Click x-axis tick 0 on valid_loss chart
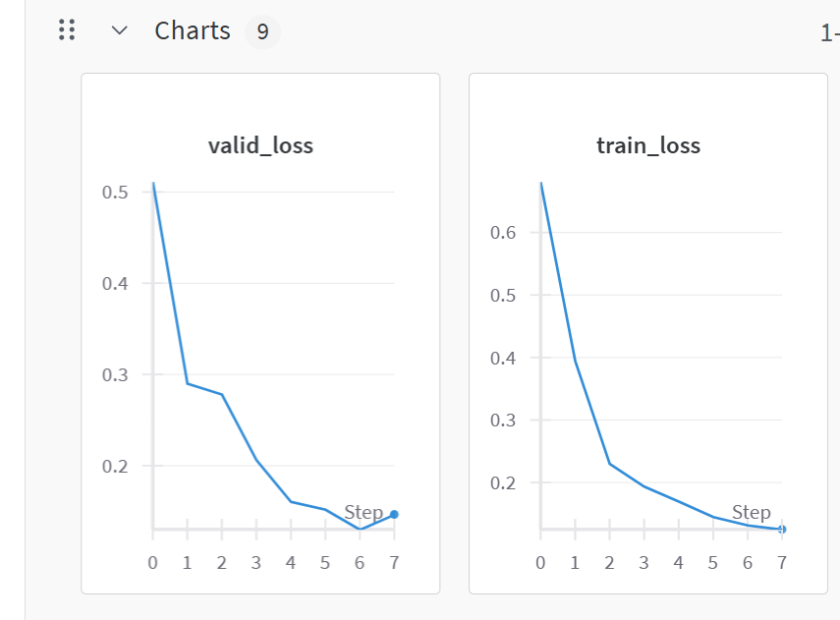 pos(152,563)
